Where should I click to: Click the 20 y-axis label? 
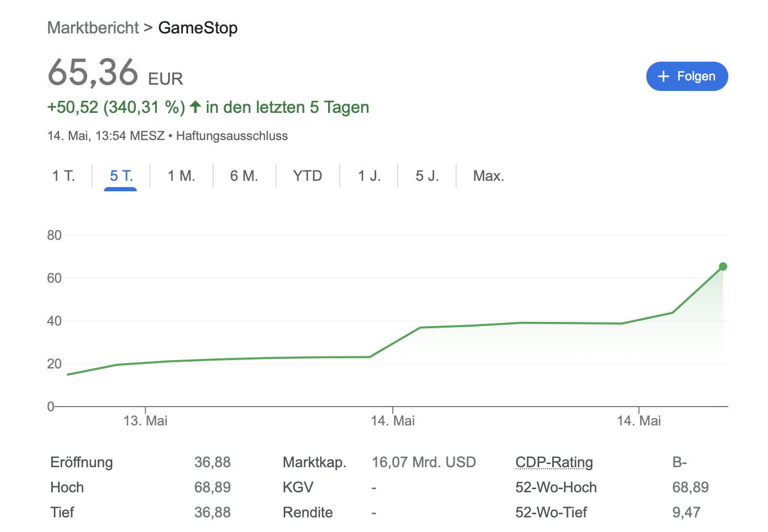[x=54, y=364]
